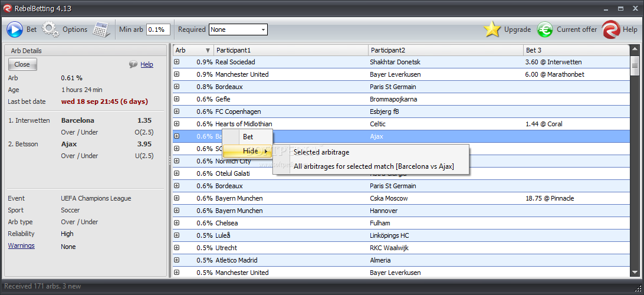The image size is (644, 295).
Task: Expand the Atletico Madrid row
Action: coord(176,260)
